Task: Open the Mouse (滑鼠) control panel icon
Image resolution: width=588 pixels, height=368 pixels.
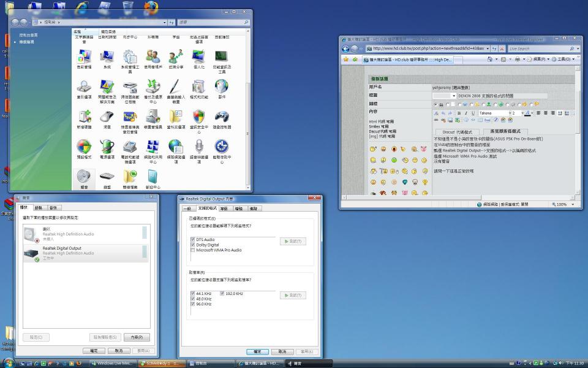Action: pyautogui.click(x=107, y=117)
